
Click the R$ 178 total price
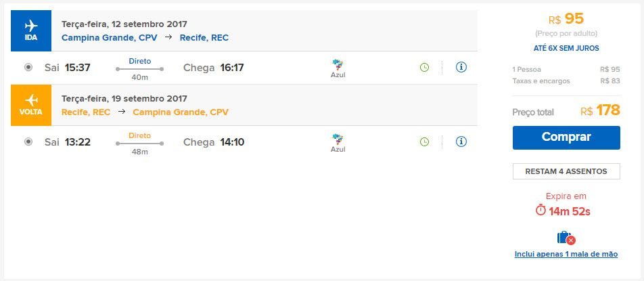tap(600, 111)
